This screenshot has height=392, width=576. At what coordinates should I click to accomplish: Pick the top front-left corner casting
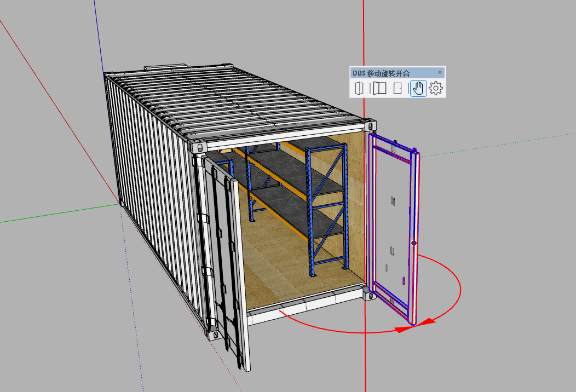pyautogui.click(x=197, y=147)
